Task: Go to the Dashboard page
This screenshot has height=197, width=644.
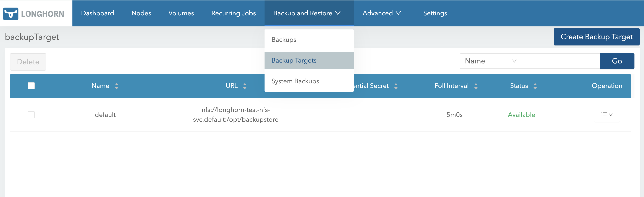Action: pos(98,13)
